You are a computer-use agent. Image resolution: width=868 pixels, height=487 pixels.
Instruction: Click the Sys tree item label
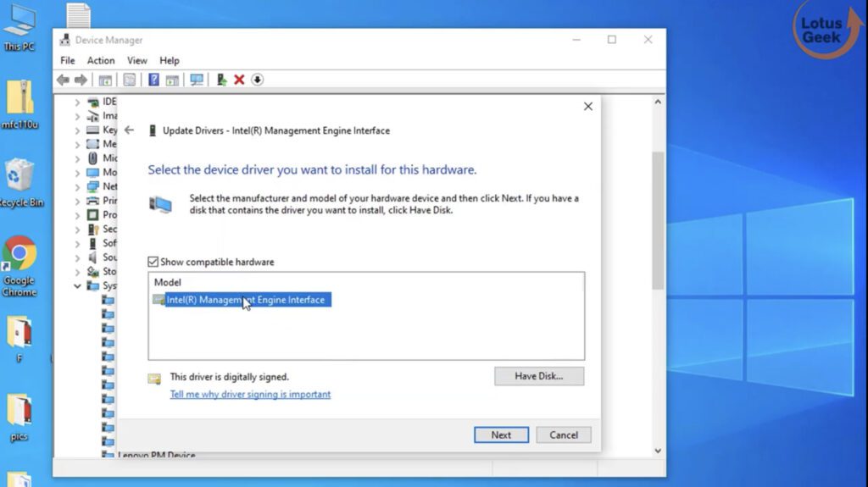coord(109,286)
